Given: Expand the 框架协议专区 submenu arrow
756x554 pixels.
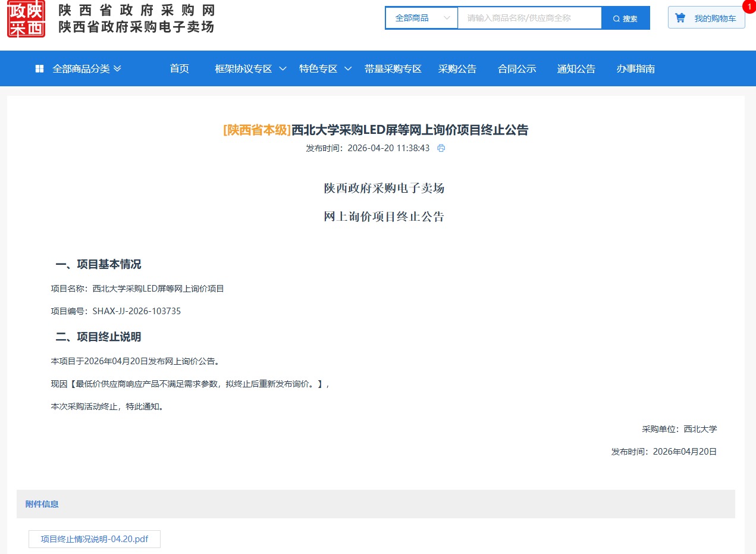Looking at the screenshot, I should (x=283, y=69).
